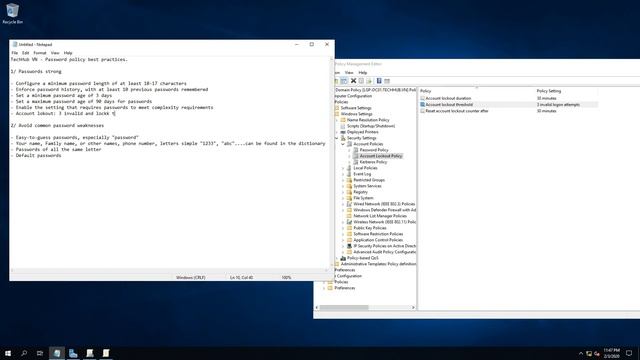
Task: Click the taskbar Search magnifier icon
Action: [x=24, y=353]
